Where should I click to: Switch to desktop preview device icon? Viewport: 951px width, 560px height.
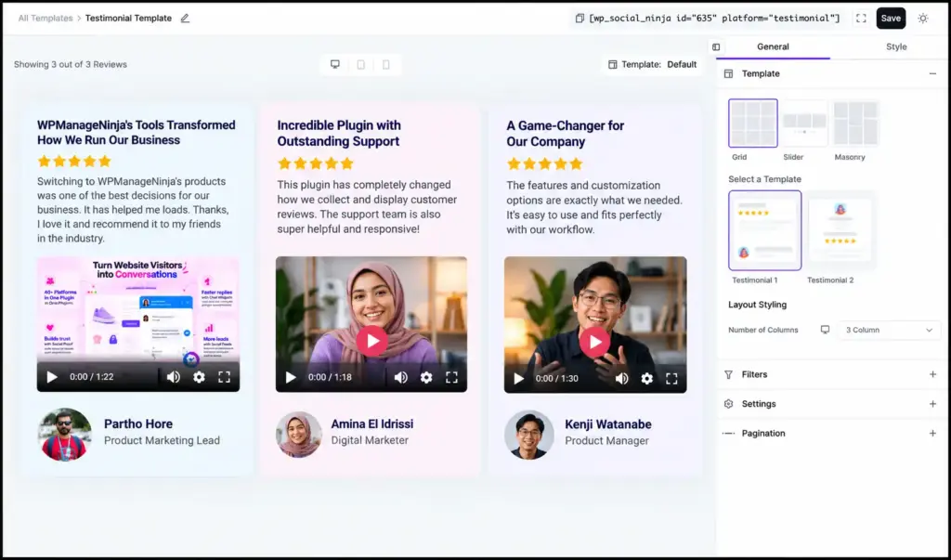click(334, 64)
